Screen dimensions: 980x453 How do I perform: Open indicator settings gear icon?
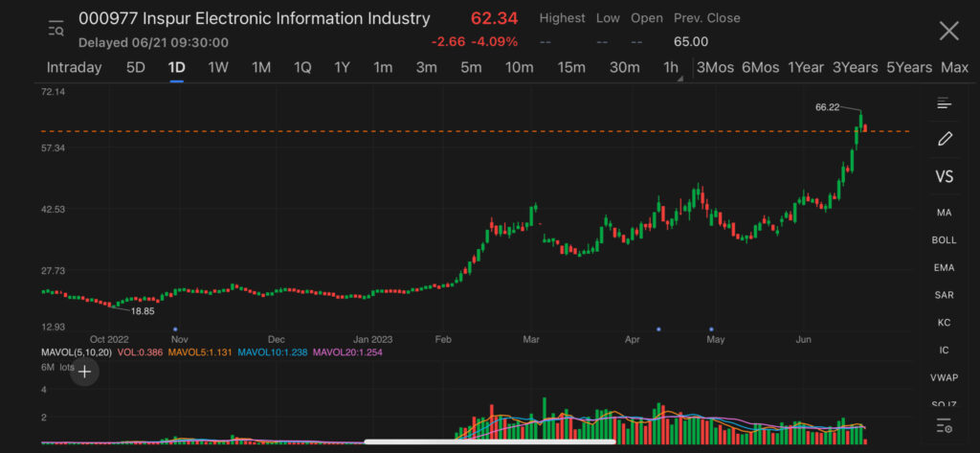[945, 427]
